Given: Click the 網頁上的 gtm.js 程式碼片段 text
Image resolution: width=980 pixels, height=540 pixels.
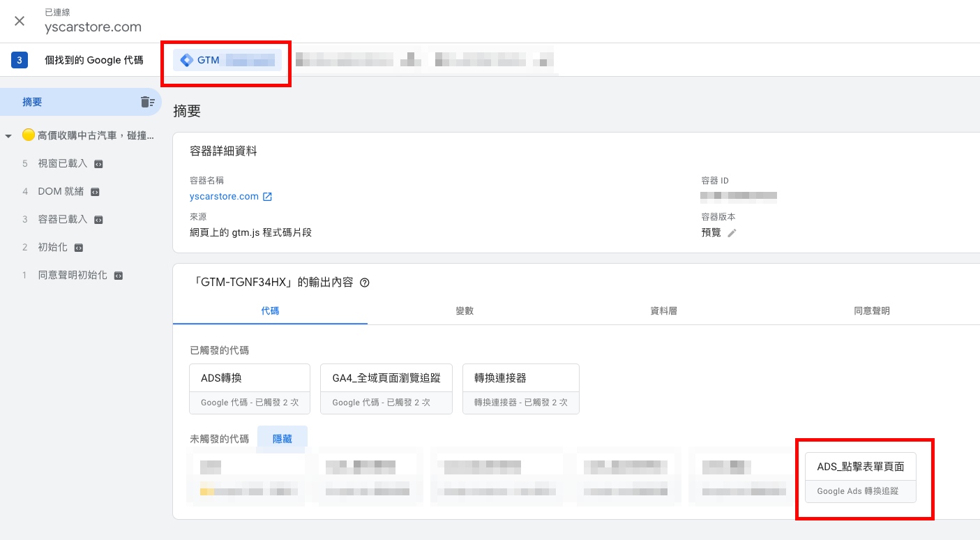Looking at the screenshot, I should (250, 232).
